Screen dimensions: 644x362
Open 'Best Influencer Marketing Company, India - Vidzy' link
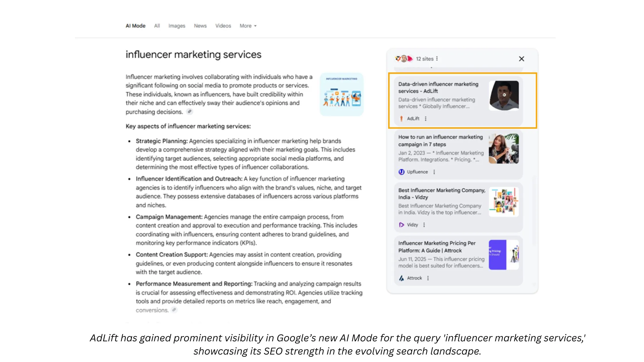(x=442, y=194)
